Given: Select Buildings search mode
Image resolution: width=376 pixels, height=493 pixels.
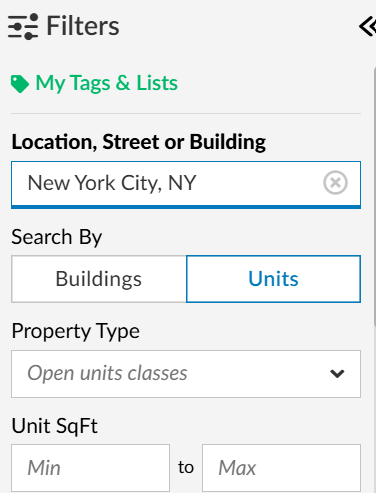Looking at the screenshot, I should click(x=99, y=279).
